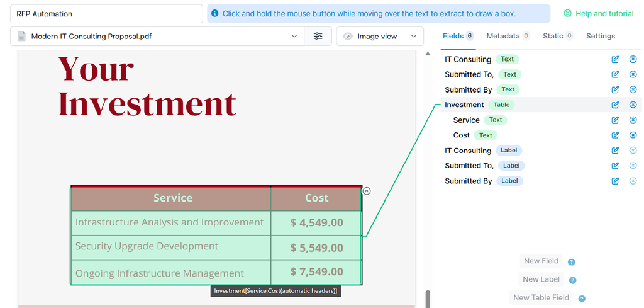
Task: Edit the Cost column field
Action: 615,135
